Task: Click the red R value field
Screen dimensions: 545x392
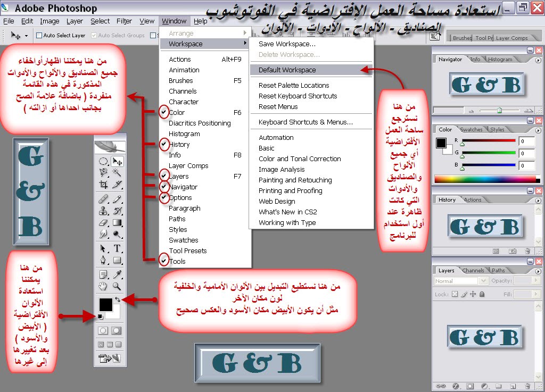Action: point(526,141)
